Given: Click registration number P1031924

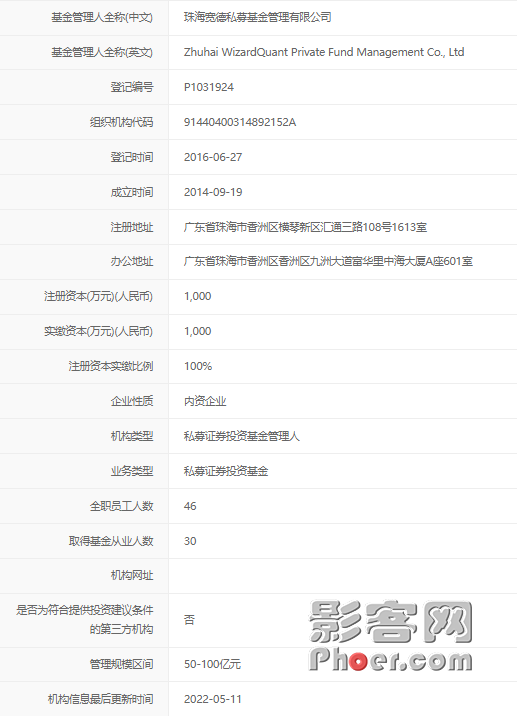Looking at the screenshot, I should [209, 87].
